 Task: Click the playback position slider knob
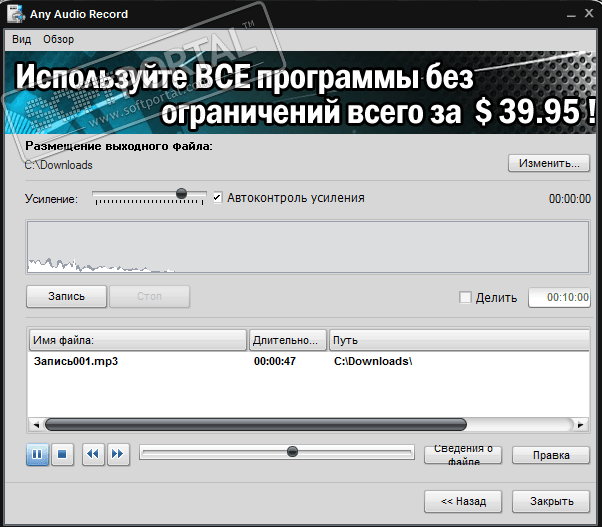292,451
